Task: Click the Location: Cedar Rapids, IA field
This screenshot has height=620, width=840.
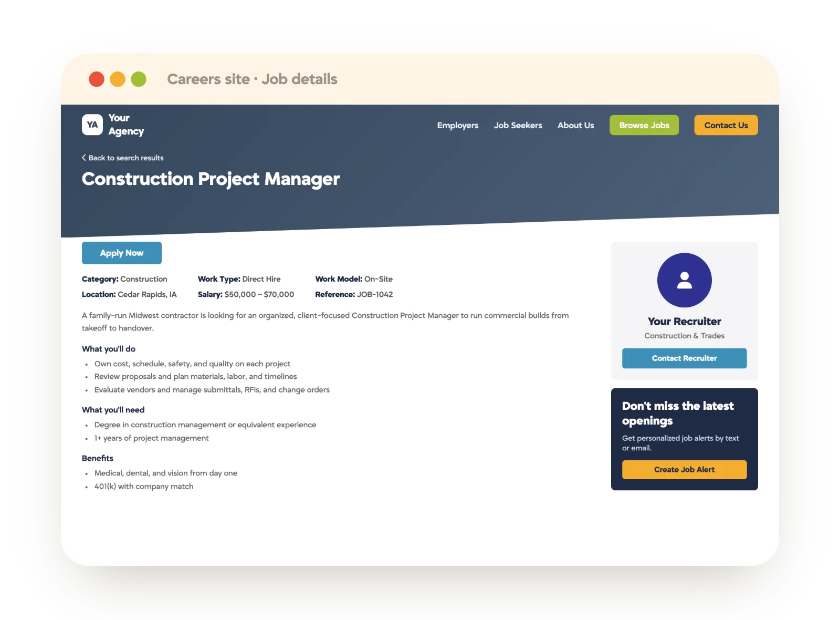Action: (x=129, y=294)
